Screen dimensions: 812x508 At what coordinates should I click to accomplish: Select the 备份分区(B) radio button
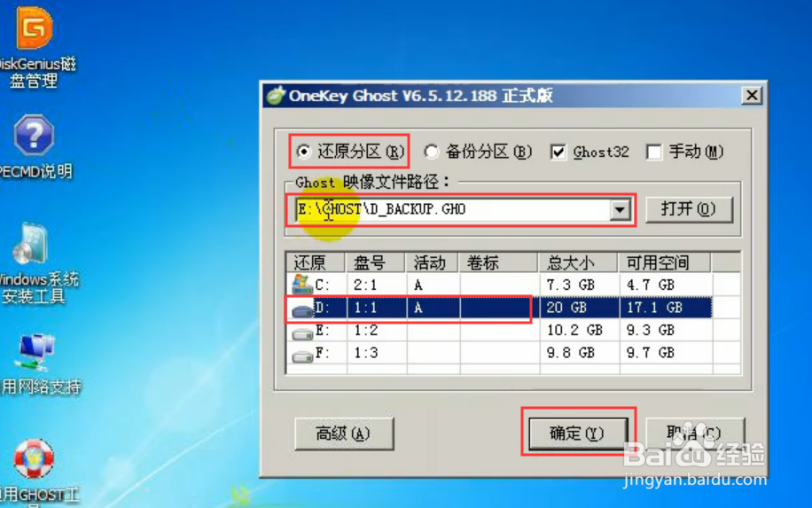pos(432,152)
